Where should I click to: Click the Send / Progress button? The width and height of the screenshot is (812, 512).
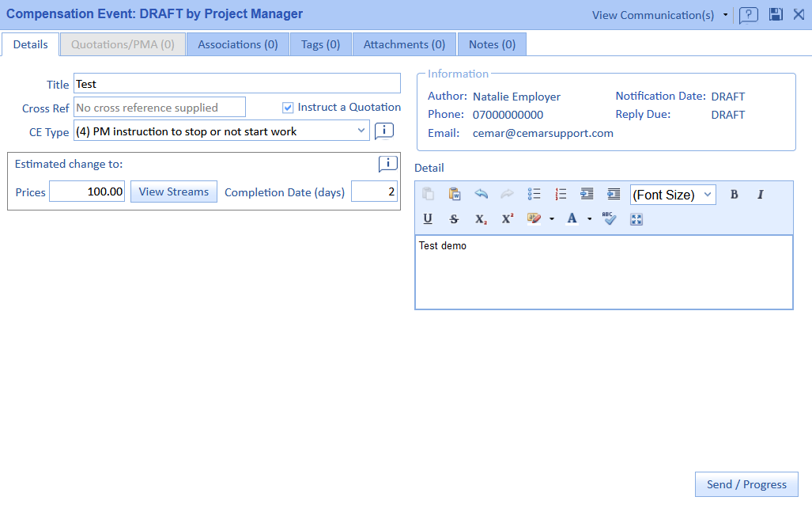(x=746, y=484)
